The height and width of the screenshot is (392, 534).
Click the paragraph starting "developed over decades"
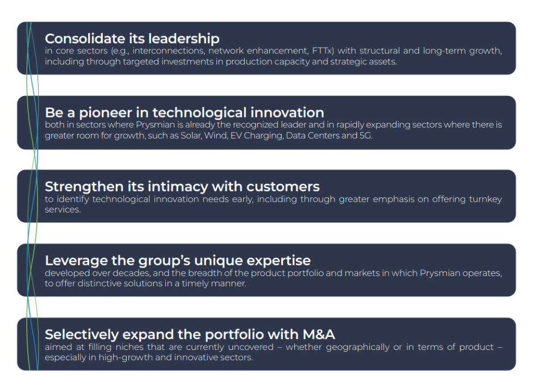pyautogui.click(x=273, y=278)
